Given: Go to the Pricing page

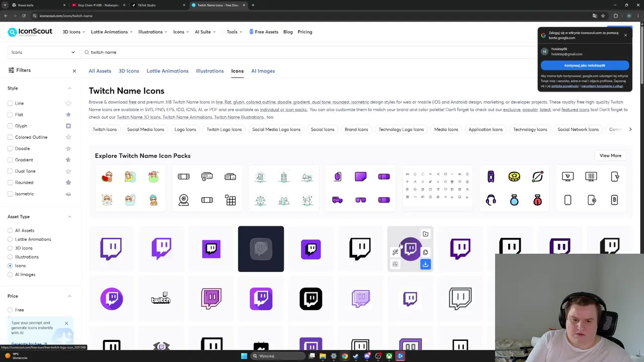Looking at the screenshot, I should (x=305, y=32).
